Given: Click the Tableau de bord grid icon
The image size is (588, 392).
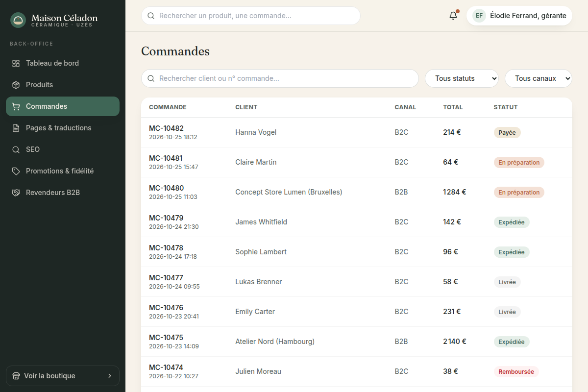Looking at the screenshot, I should tap(16, 63).
